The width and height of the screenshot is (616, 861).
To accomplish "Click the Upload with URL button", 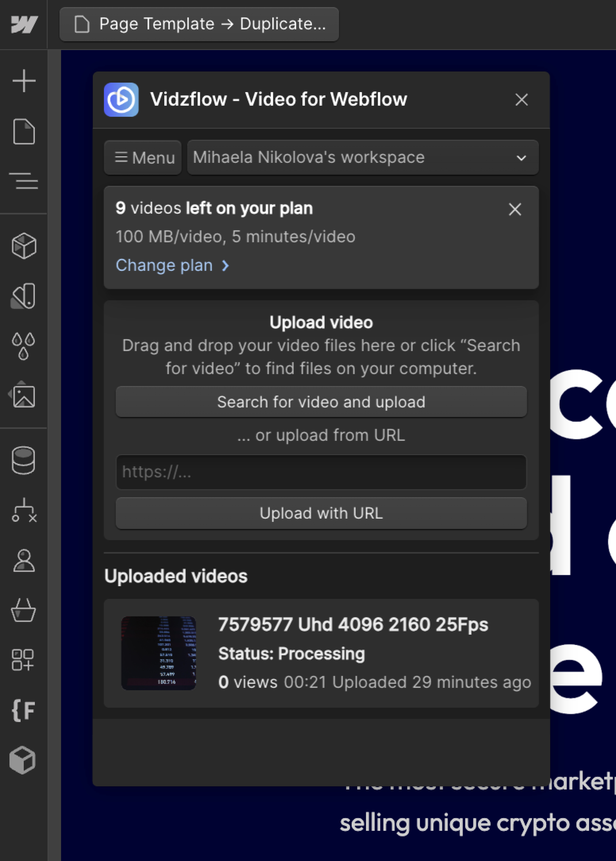I will [321, 513].
